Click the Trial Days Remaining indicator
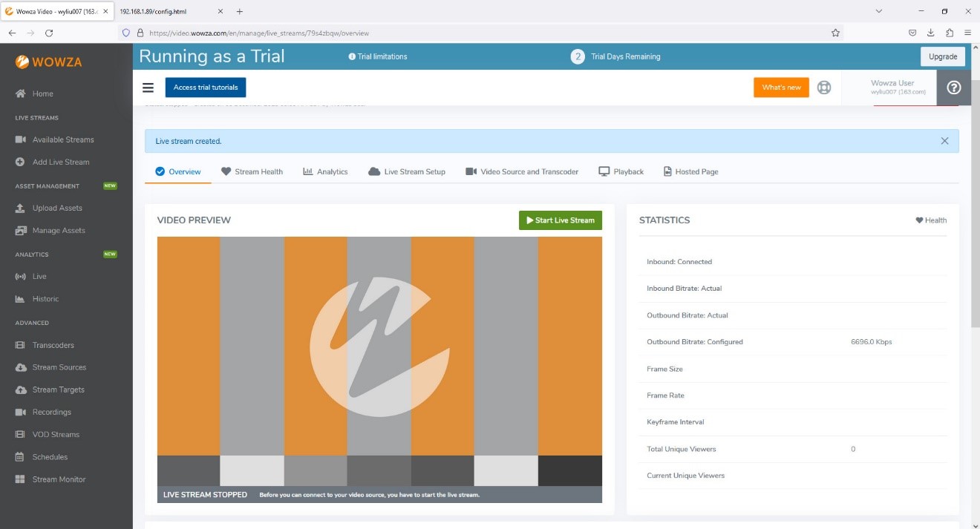 point(615,56)
